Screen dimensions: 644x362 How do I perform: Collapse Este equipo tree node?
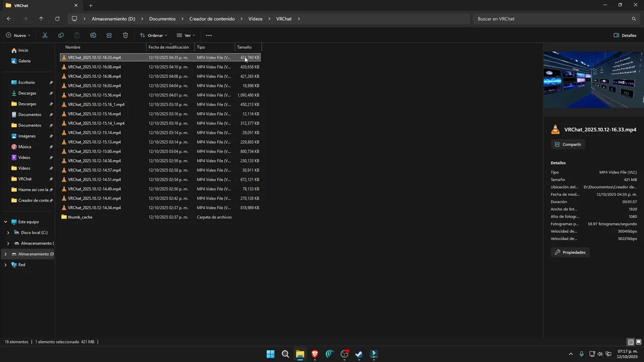coord(6,222)
